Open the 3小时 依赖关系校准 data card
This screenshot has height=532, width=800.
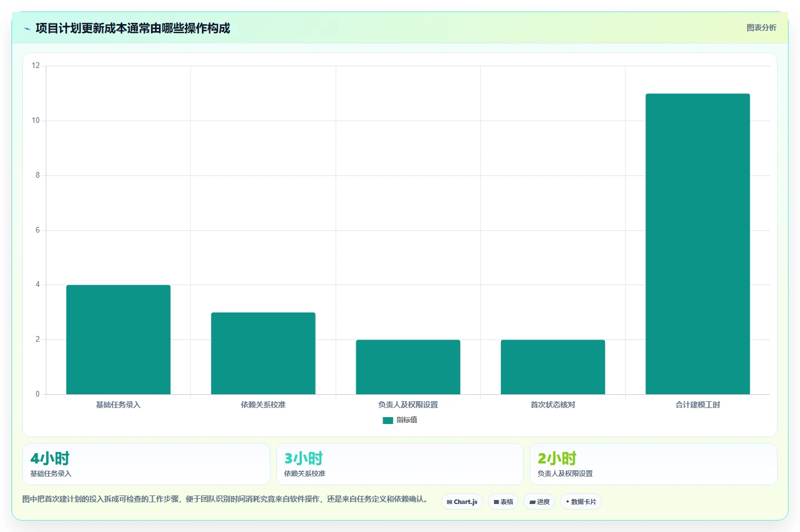[x=400, y=464]
